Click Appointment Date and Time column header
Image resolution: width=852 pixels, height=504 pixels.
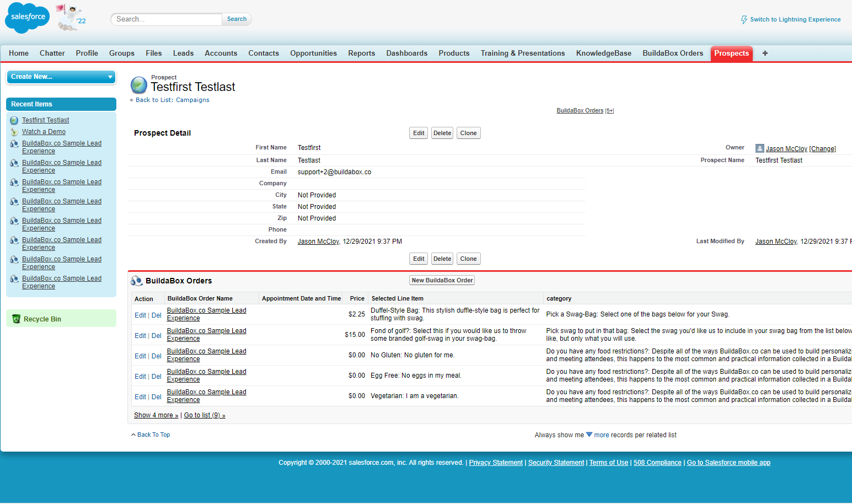(301, 298)
